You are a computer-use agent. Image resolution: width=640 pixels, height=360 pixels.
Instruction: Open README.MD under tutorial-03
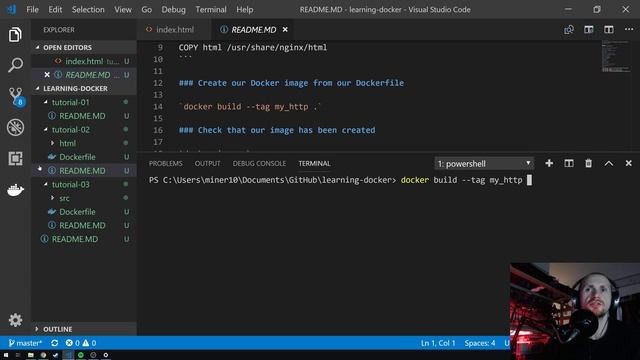84,225
